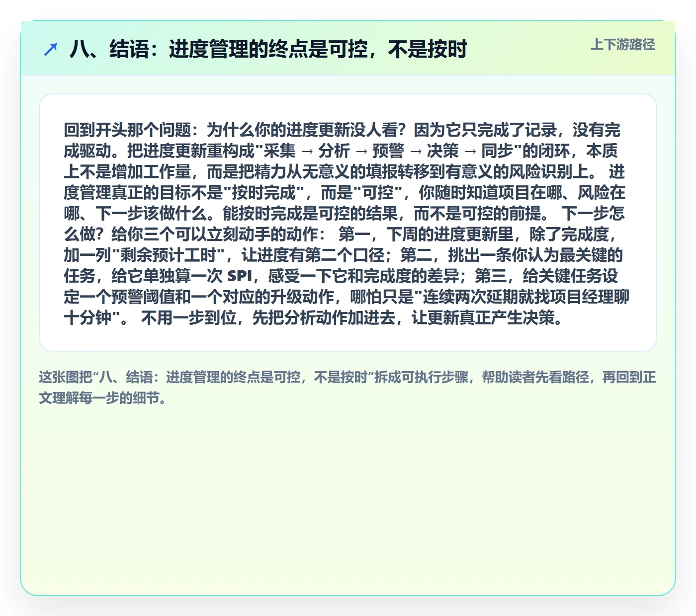Click the "上下游路径" label

623,45
